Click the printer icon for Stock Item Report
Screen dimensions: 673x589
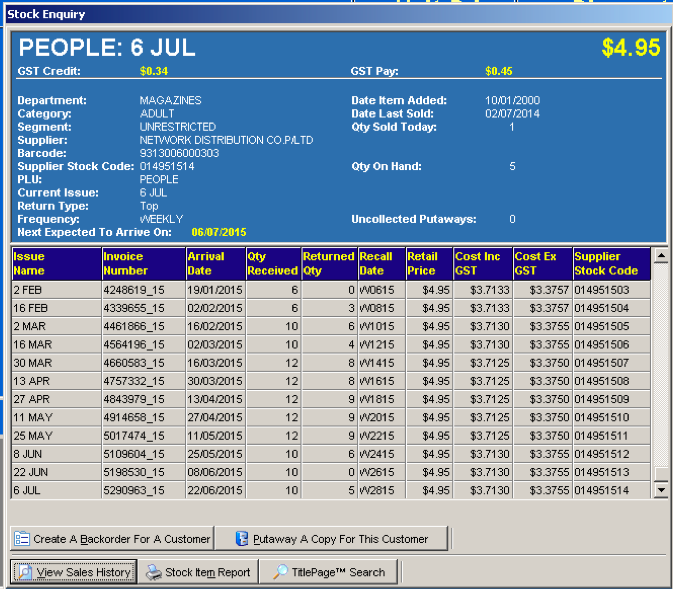pos(153,572)
